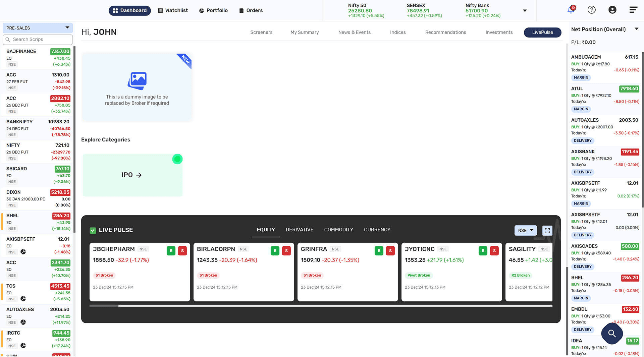The height and width of the screenshot is (357, 644).
Task: Click the SENSEX index ticker
Action: [x=424, y=11]
